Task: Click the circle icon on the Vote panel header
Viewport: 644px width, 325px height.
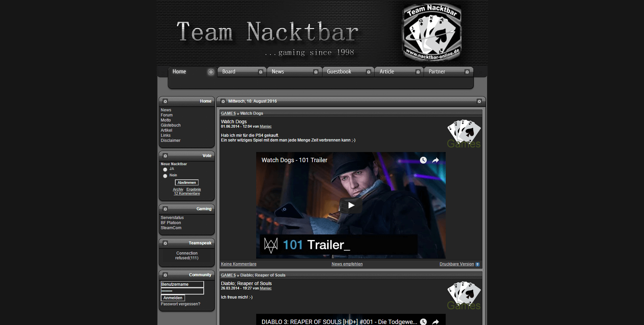Action: [x=165, y=155]
